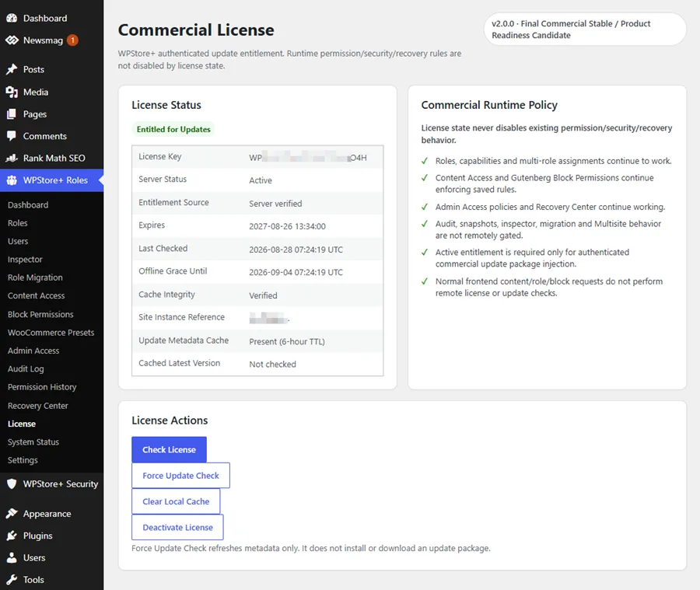The width and height of the screenshot is (700, 590).
Task: Open System Status page
Action: tap(33, 442)
